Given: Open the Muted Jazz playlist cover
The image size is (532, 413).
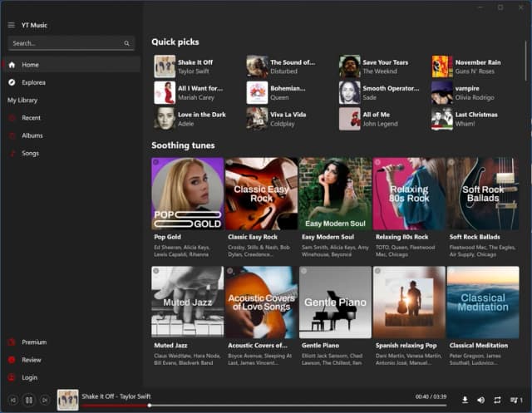Looking at the screenshot, I should 188,302.
